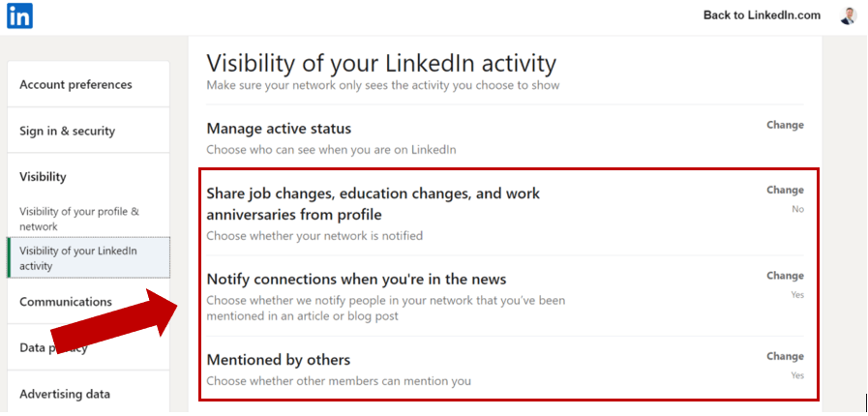This screenshot has height=416, width=868.
Task: Change the share job changes setting
Action: pos(785,191)
